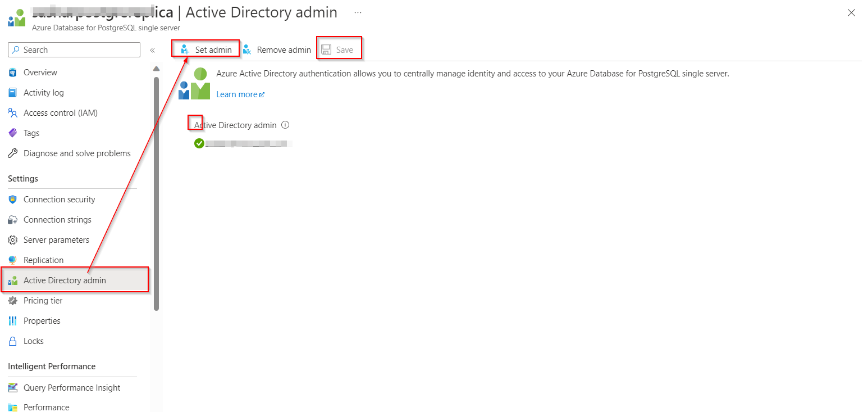This screenshot has width=868, height=412.
Task: Click the Connection security shield icon
Action: tap(13, 200)
